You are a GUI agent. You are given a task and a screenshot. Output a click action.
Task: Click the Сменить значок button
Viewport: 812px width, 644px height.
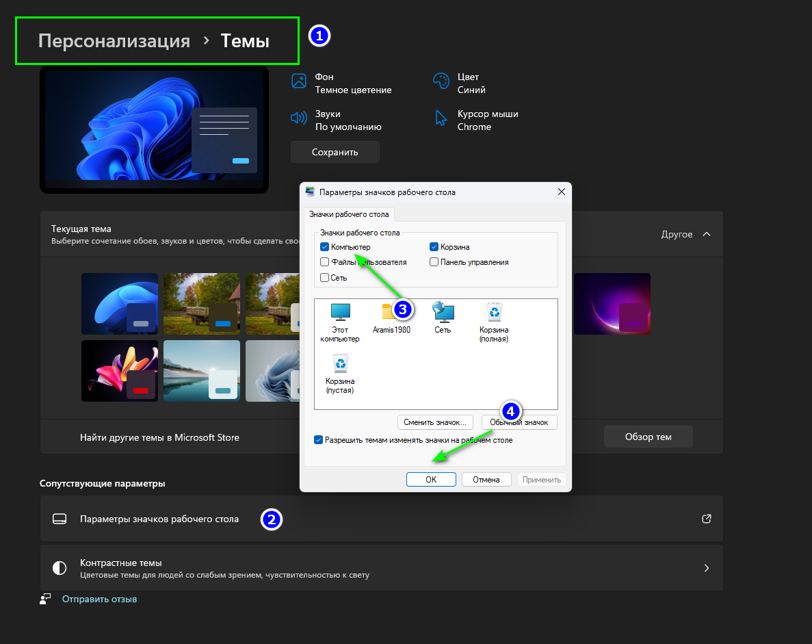pyautogui.click(x=435, y=422)
